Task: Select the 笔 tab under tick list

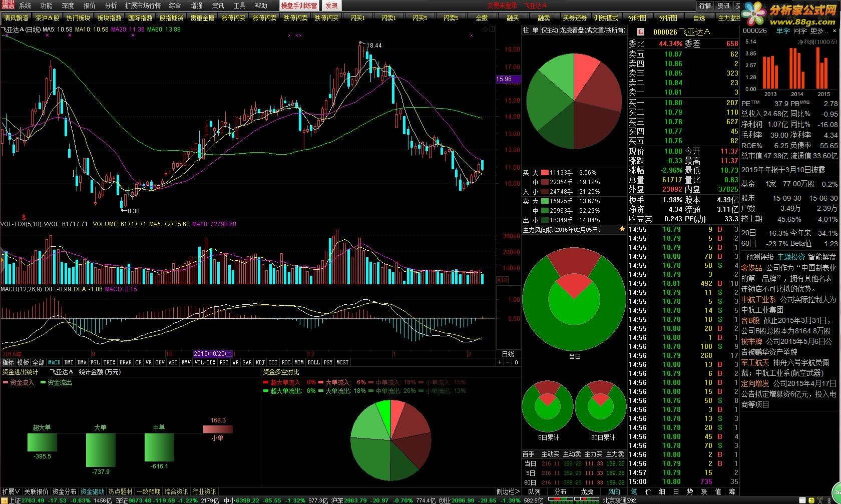Action: coord(634,491)
